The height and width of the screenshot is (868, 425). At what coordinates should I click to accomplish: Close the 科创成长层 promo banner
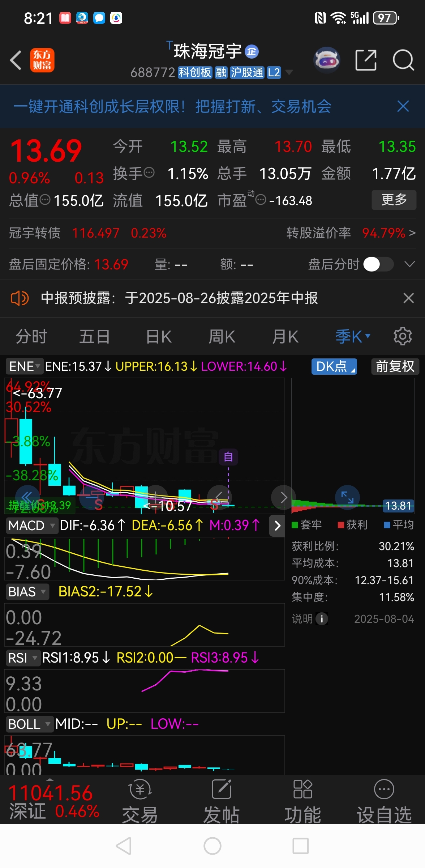coord(403,106)
